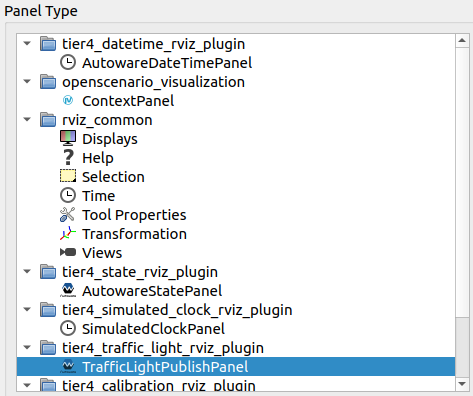
Task: Click the scrollbar up arrow
Action: click(x=462, y=41)
